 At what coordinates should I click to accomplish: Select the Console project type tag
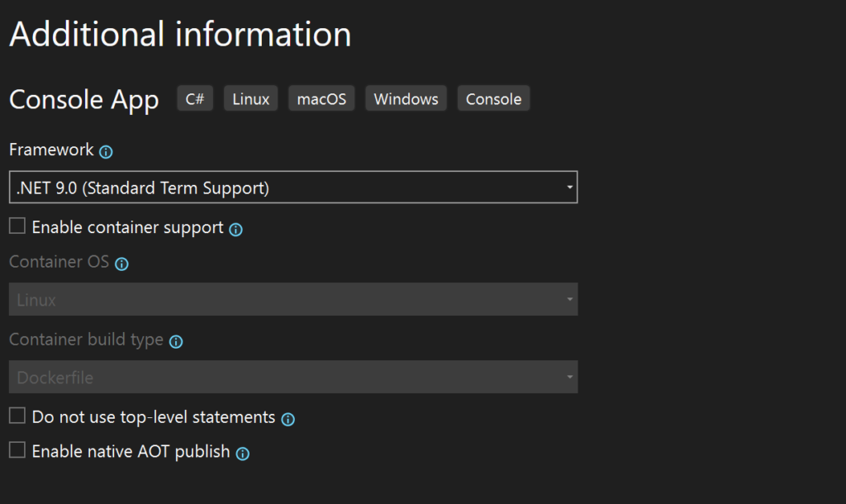pyautogui.click(x=493, y=98)
